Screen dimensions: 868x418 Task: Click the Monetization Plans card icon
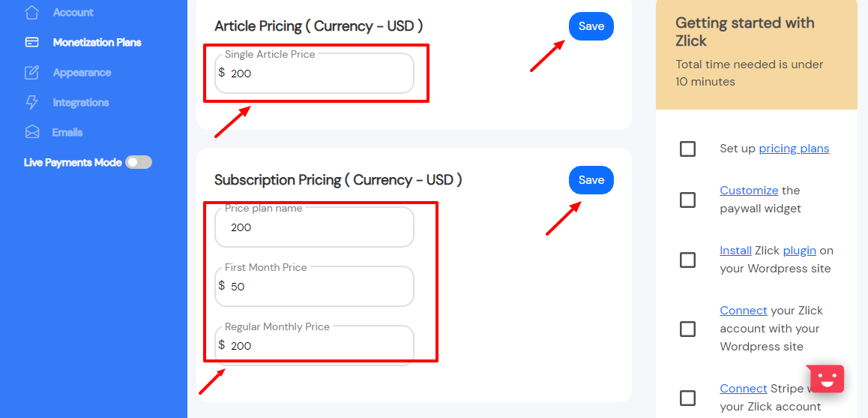(32, 42)
